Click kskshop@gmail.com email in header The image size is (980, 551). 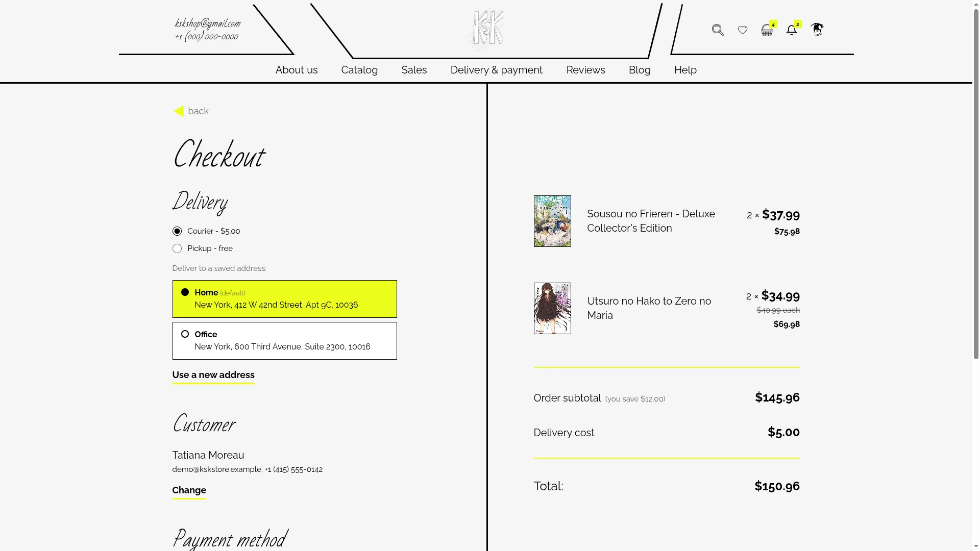pyautogui.click(x=207, y=23)
